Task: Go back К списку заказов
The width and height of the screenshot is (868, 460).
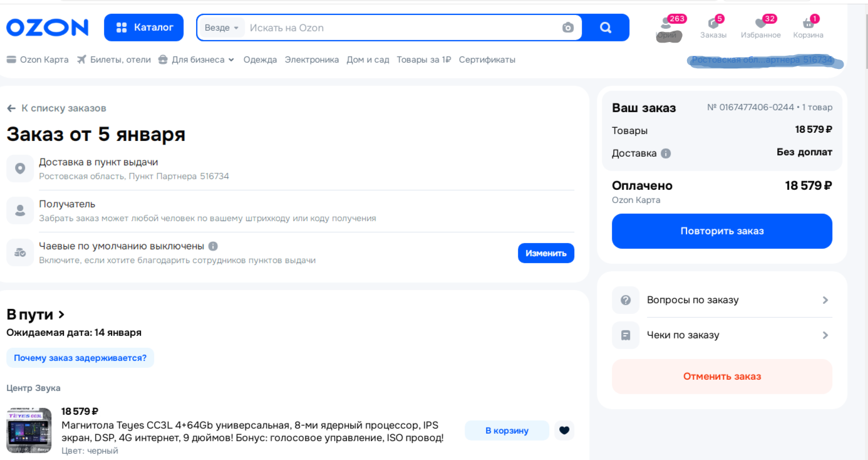Action: coord(56,108)
